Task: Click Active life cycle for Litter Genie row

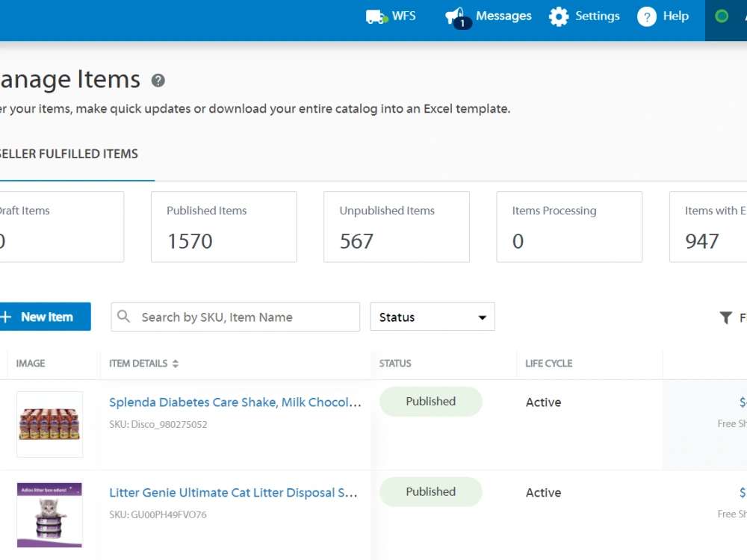Action: 543,493
